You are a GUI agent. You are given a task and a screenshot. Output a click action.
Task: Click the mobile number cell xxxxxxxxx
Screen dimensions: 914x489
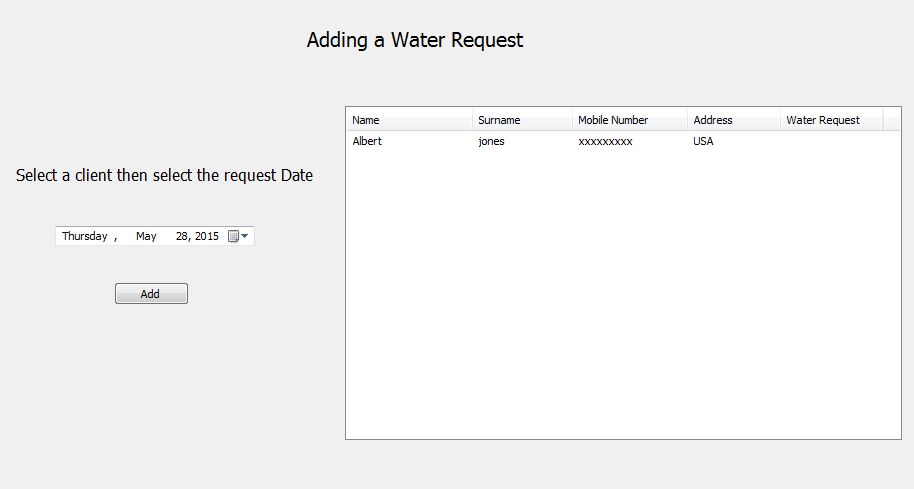tap(605, 142)
